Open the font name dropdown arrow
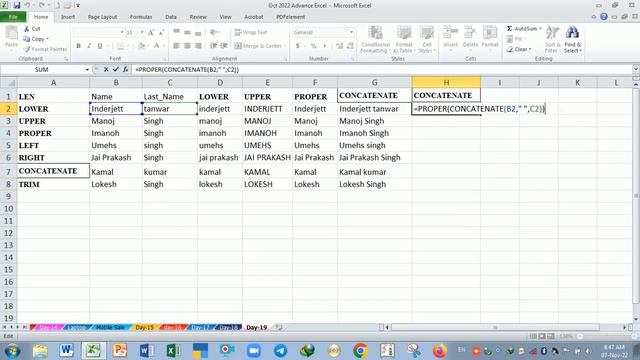The image size is (640, 360). (122, 32)
